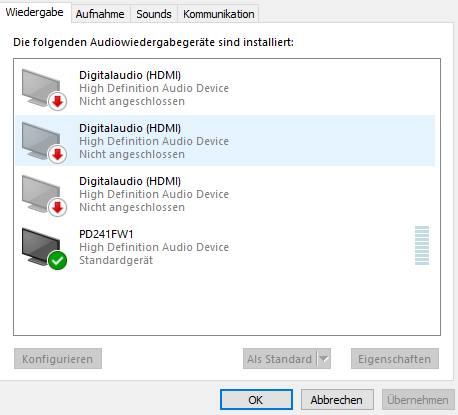Open Eigenschaften for the device
Screen dimensions: 458x415
pyautogui.click(x=395, y=359)
